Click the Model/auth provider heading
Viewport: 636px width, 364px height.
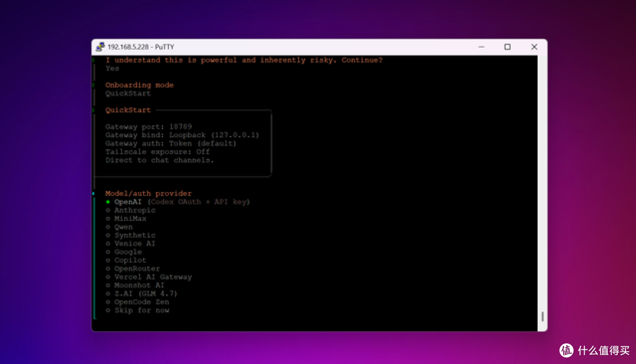(148, 194)
